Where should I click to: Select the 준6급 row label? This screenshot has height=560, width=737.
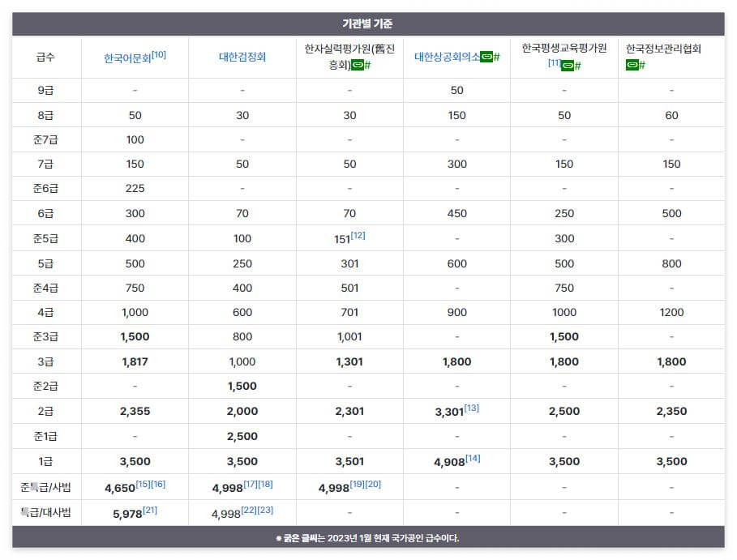click(45, 188)
